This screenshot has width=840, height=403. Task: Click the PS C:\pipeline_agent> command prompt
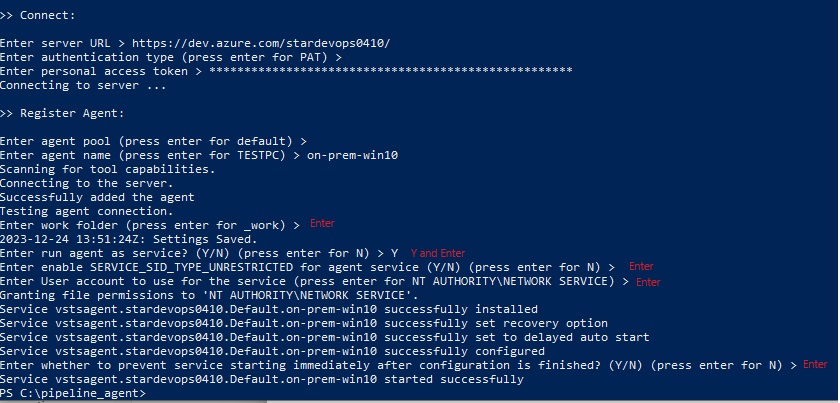click(73, 393)
